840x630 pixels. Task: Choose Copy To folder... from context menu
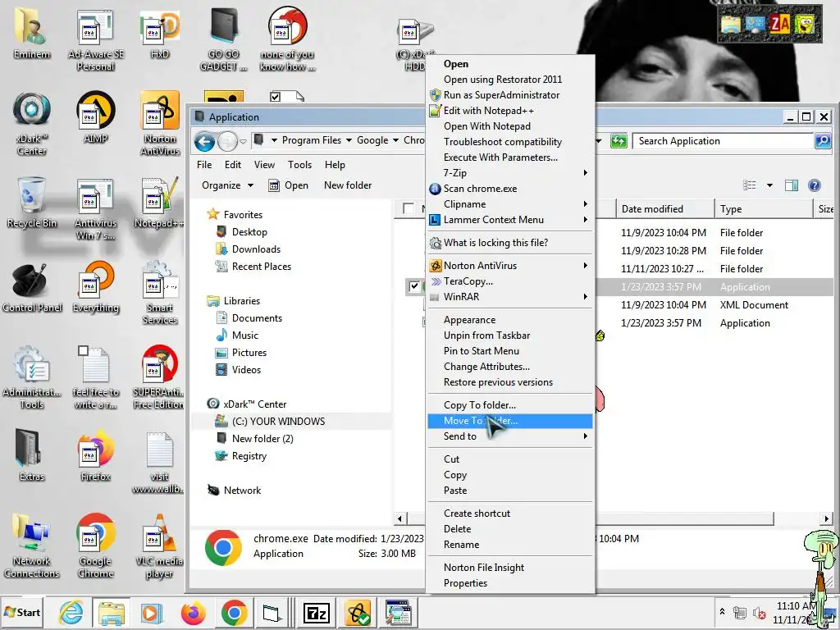pos(510,405)
